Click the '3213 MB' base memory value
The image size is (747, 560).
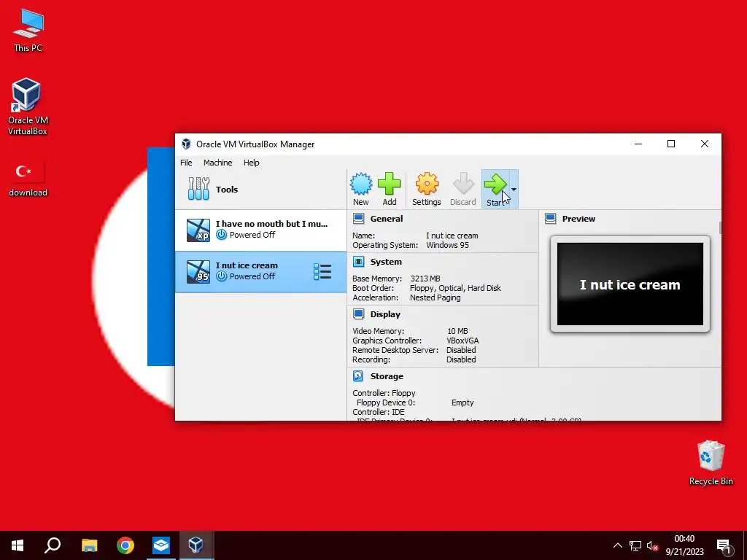coord(425,279)
